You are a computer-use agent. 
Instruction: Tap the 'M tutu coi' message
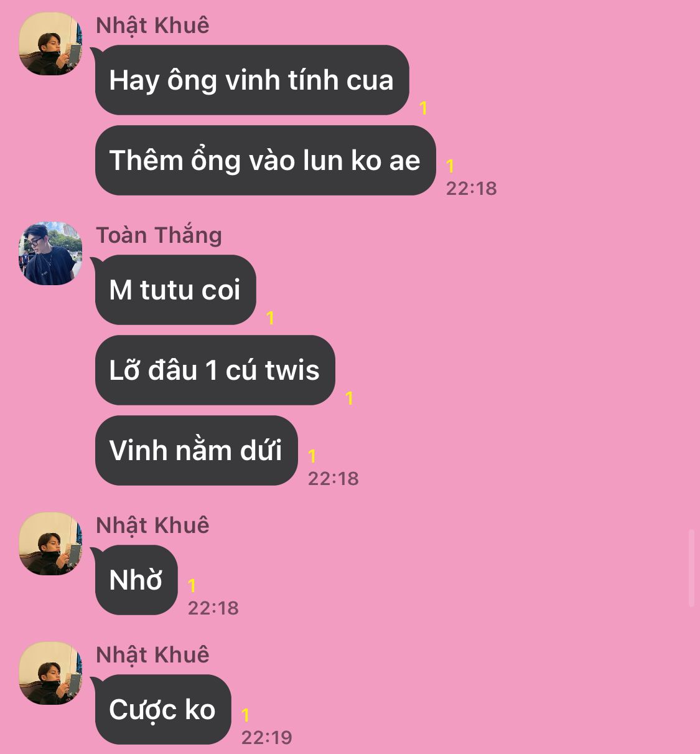click(175, 290)
